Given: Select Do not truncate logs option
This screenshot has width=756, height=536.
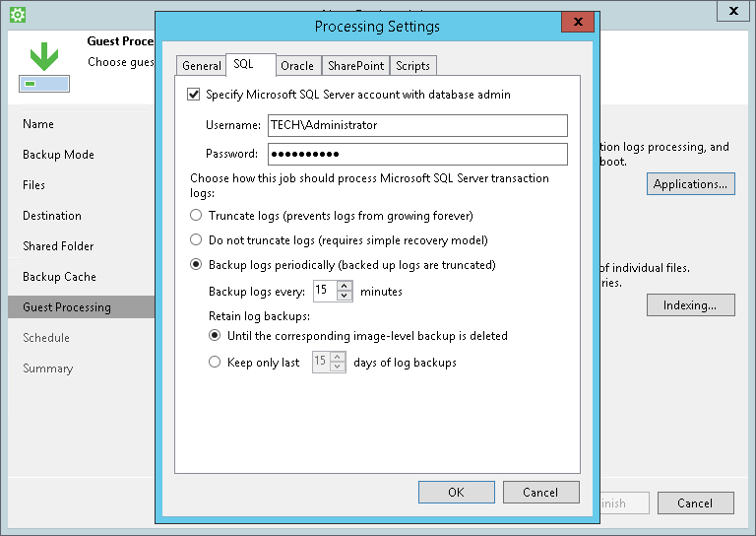Looking at the screenshot, I should [196, 239].
